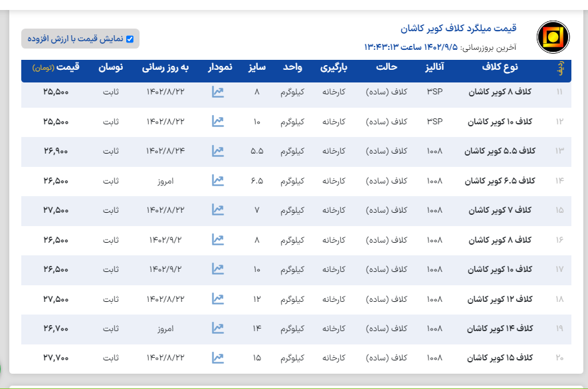Click chart icon in row 12 کلاف 10 3SP
This screenshot has width=588, height=389.
[218, 121]
